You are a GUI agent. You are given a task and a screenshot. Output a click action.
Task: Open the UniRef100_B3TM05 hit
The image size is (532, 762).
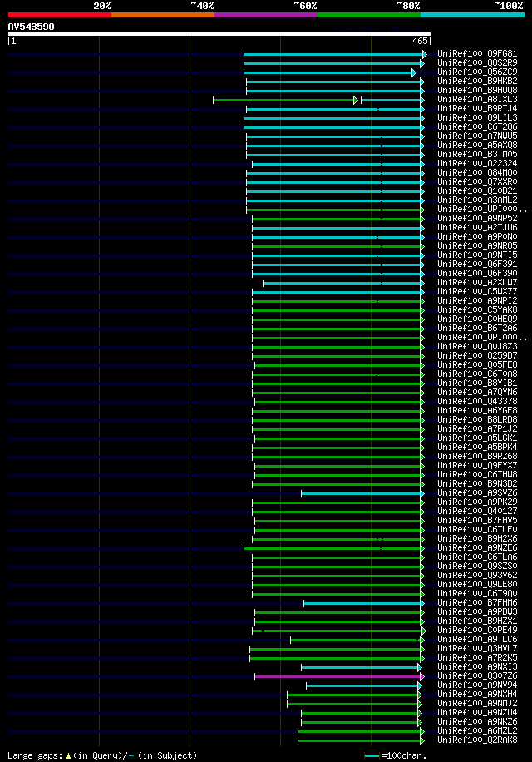pyautogui.click(x=477, y=155)
